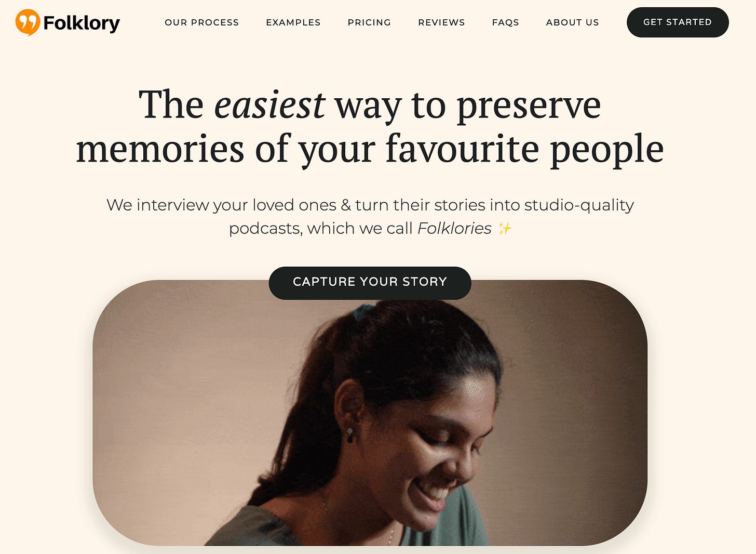Viewport: 756px width, 554px height.
Task: Visit the About Us page
Action: pyautogui.click(x=572, y=22)
